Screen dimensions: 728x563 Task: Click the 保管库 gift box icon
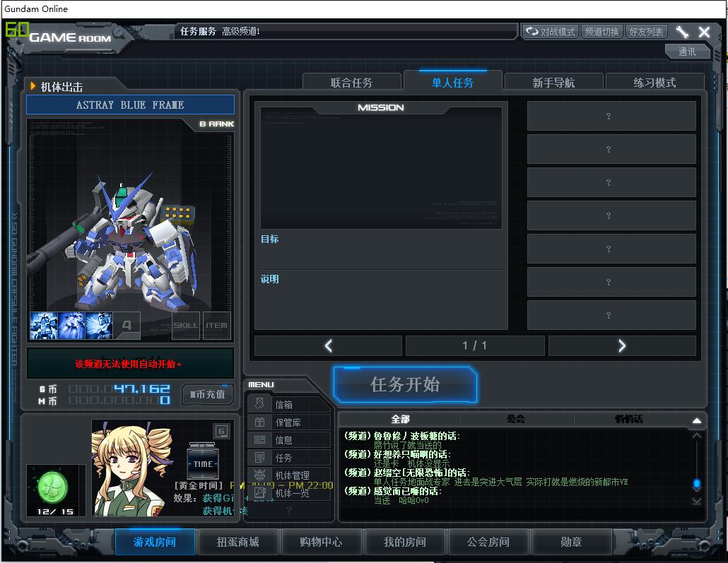coord(259,422)
